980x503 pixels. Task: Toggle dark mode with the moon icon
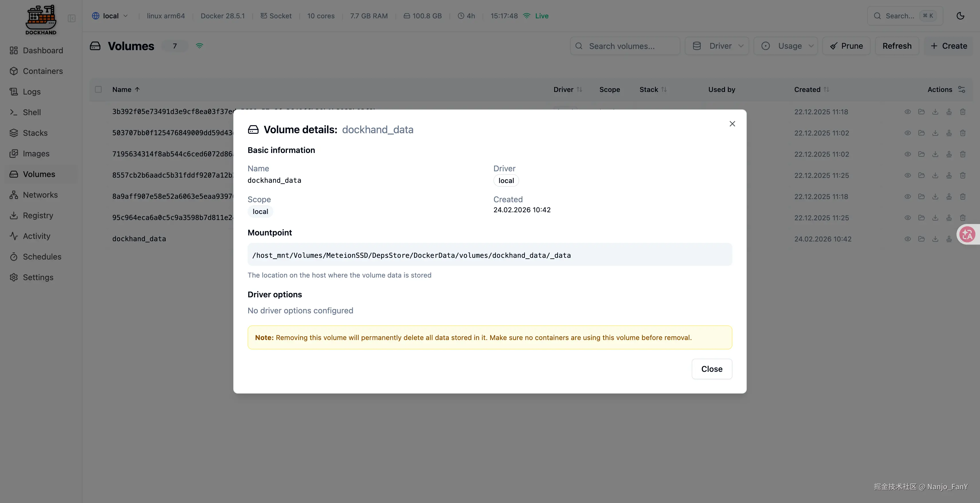[960, 16]
